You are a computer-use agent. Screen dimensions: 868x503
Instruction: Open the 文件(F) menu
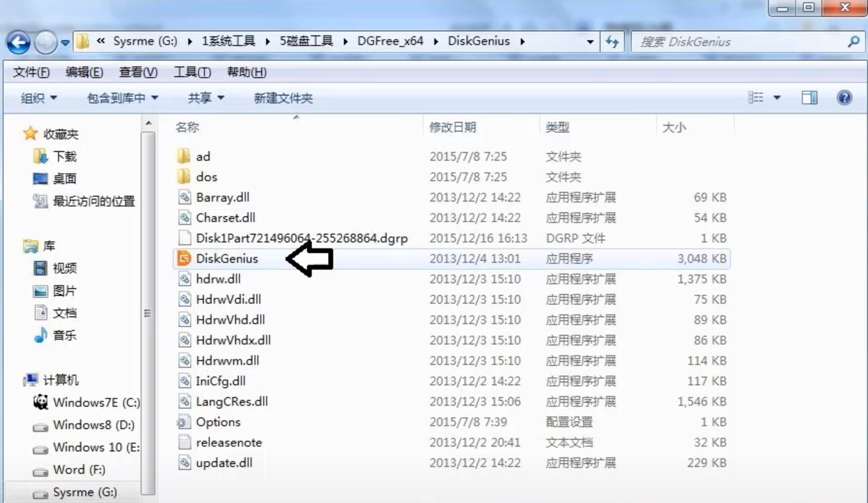pos(31,72)
